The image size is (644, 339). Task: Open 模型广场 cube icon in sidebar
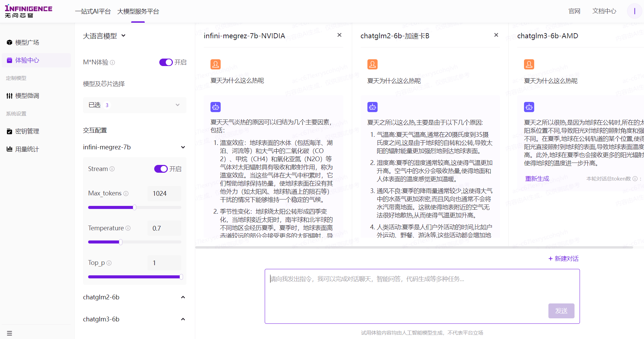pos(9,42)
